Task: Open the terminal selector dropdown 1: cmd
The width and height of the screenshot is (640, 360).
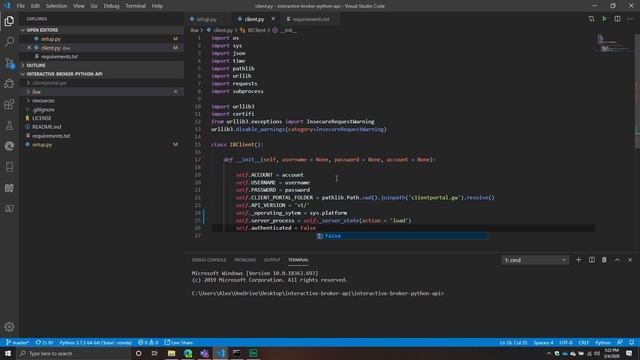Action: coord(535,260)
